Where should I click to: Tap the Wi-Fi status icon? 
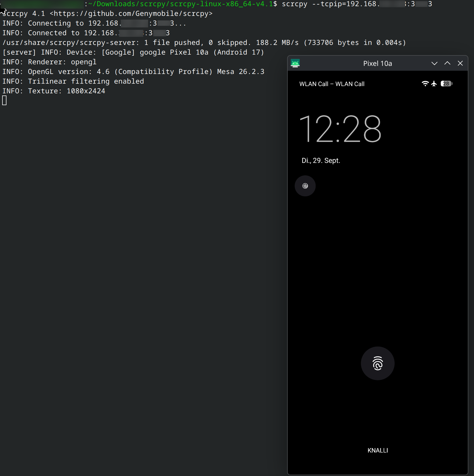point(425,84)
